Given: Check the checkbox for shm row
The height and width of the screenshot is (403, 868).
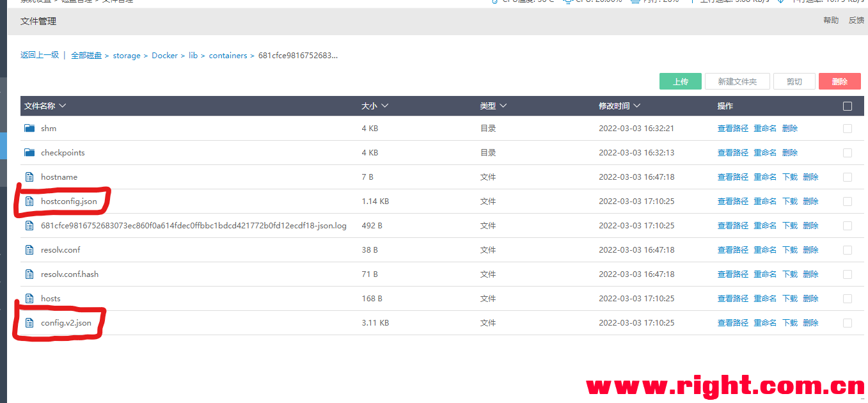Looking at the screenshot, I should pyautogui.click(x=848, y=129).
